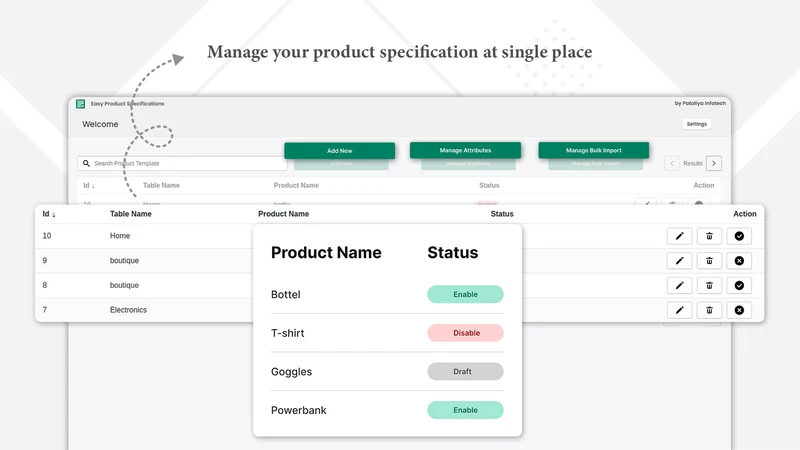800x450 pixels.
Task: Click the front Status column header
Action: 502,214
